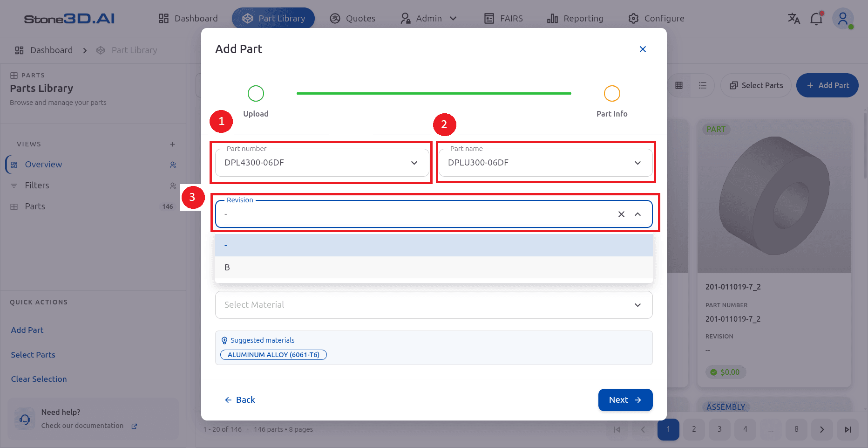
Task: Open the Part Library nav tab
Action: (273, 19)
